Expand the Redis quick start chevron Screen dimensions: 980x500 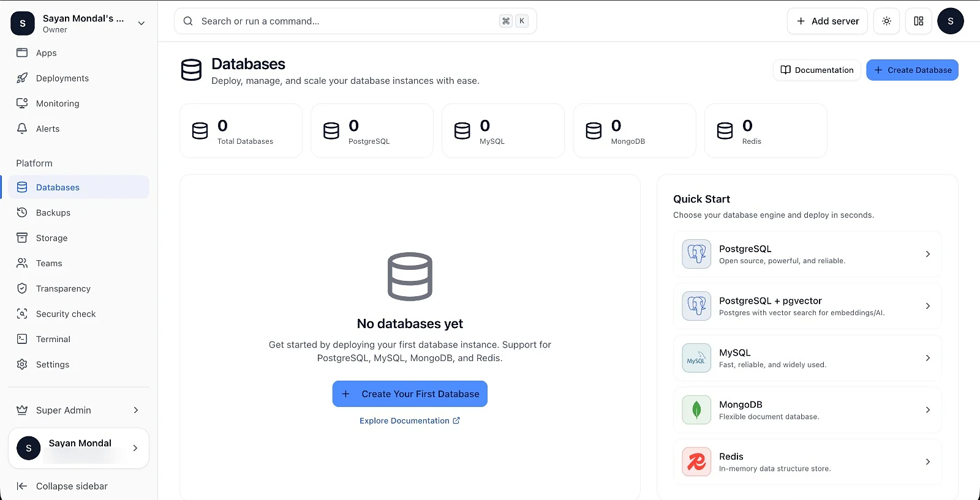coord(928,462)
